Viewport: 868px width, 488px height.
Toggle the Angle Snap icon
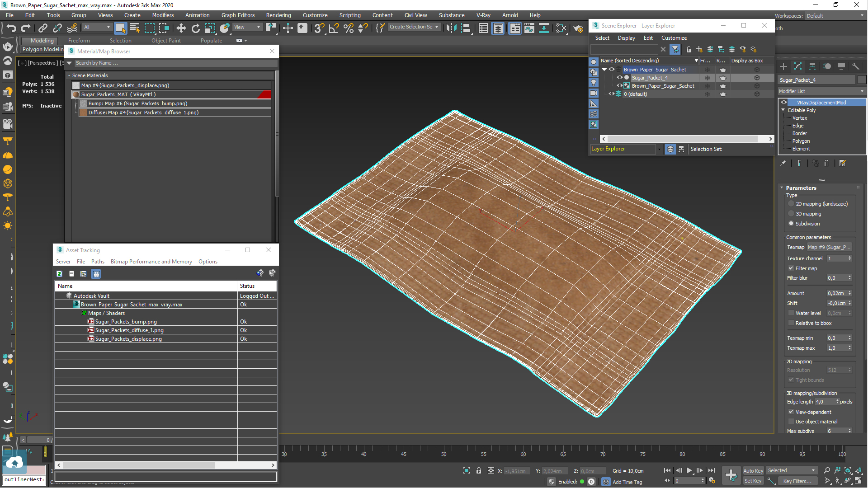pos(334,28)
